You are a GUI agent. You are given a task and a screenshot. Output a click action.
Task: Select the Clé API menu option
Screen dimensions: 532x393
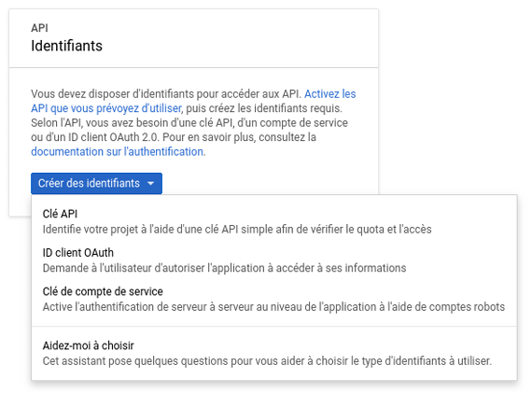pyautogui.click(x=274, y=221)
